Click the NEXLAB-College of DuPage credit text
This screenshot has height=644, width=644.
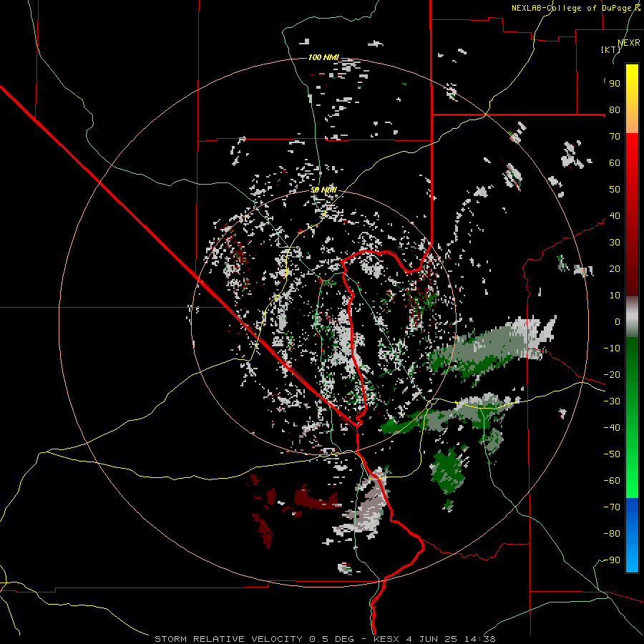(575, 8)
